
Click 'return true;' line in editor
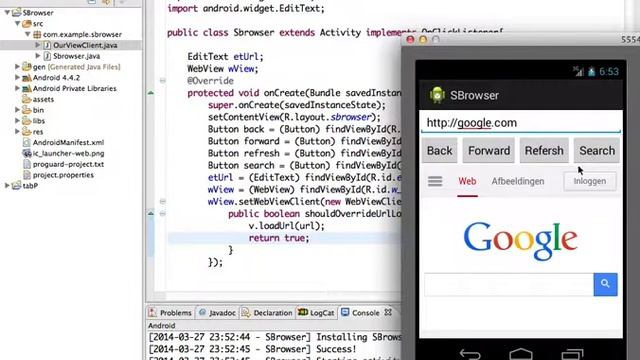click(279, 238)
